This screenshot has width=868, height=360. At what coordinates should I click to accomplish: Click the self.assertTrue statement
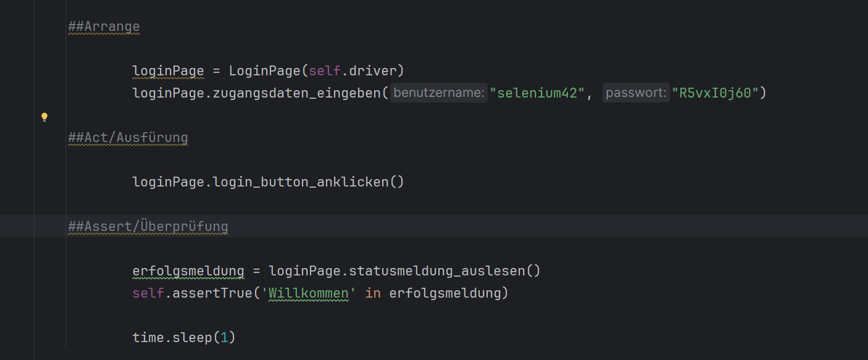click(320, 293)
